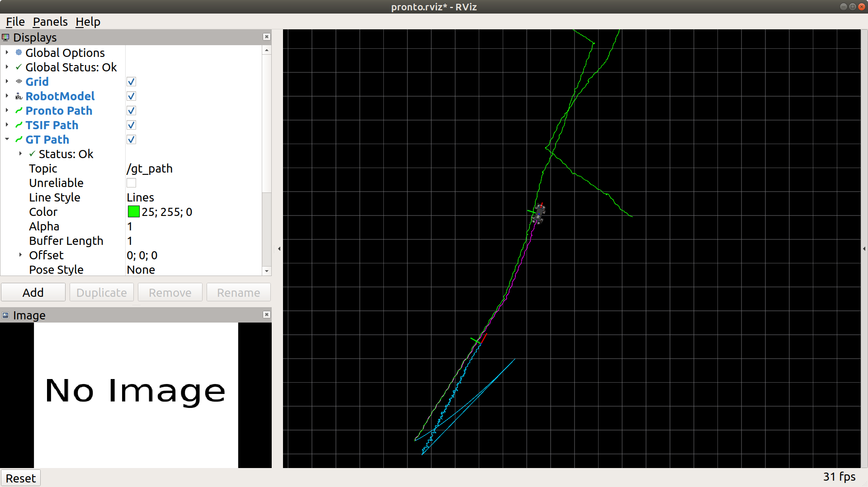Close the Displays panel
Viewport: 868px width, 487px height.
point(267,37)
